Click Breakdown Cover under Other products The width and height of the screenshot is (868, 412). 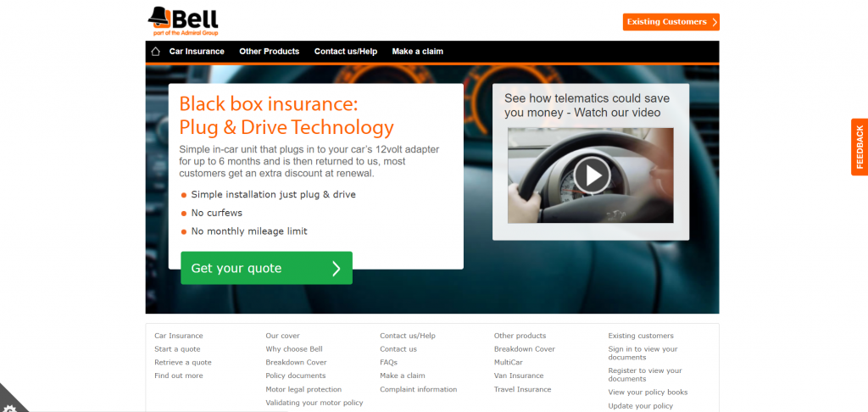524,349
